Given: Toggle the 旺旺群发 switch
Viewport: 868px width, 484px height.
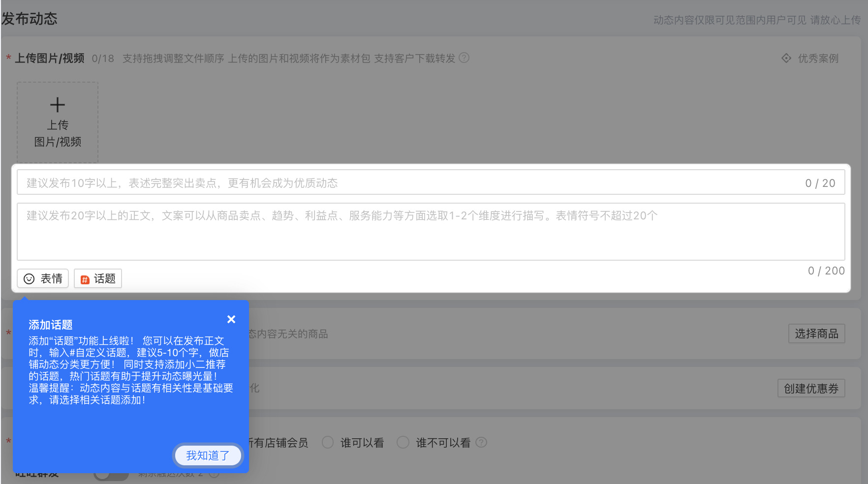Looking at the screenshot, I should 111,475.
